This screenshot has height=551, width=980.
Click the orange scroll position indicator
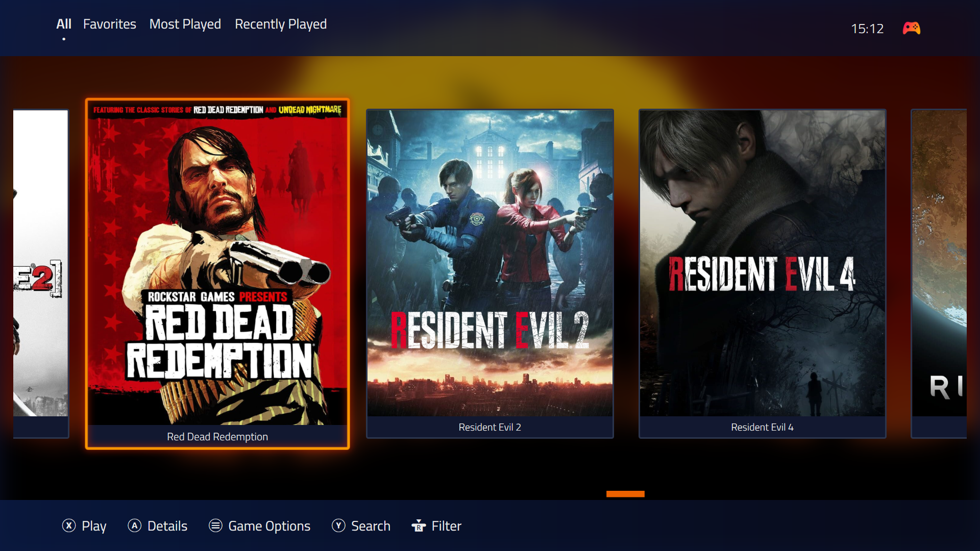pos(625,493)
